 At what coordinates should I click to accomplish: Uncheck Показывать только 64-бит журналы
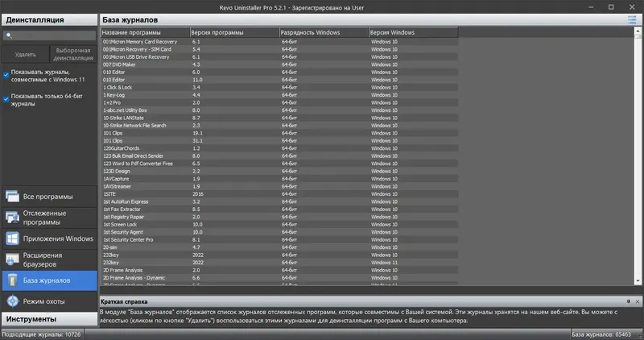click(x=6, y=99)
